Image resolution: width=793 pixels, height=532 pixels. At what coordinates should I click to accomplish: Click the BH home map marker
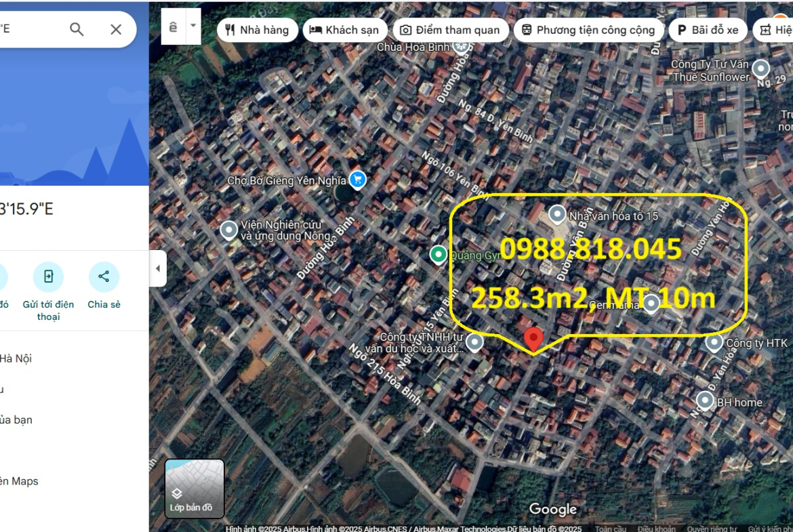coord(706,401)
